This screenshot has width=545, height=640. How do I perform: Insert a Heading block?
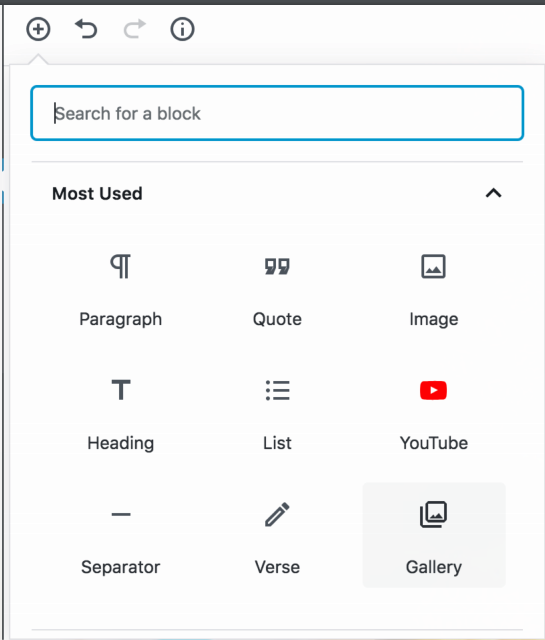pyautogui.click(x=120, y=414)
